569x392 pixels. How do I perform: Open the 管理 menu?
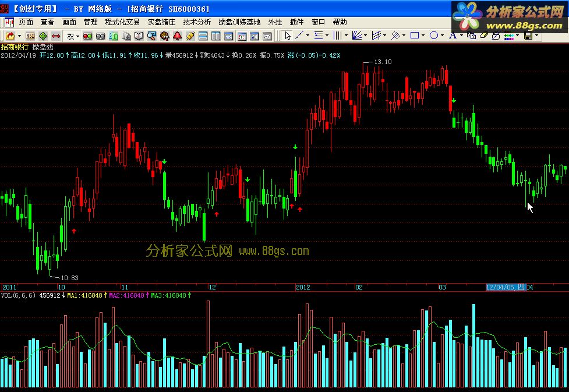(x=90, y=22)
